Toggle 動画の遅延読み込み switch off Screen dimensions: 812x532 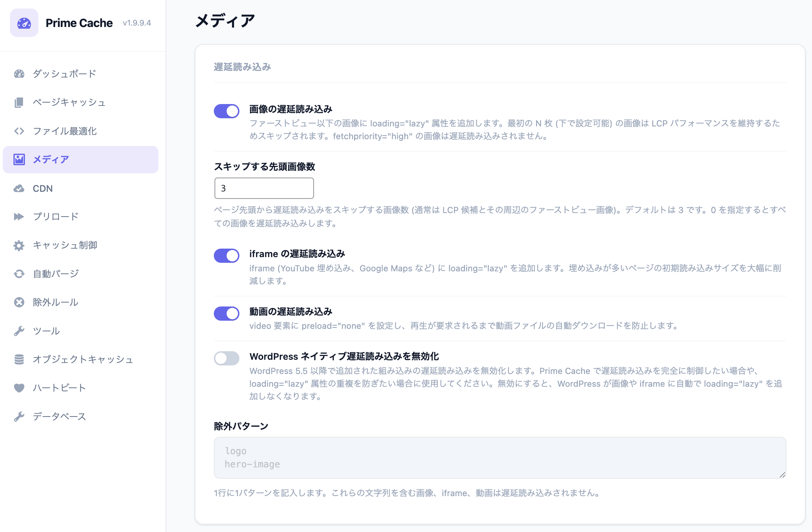coord(227,314)
